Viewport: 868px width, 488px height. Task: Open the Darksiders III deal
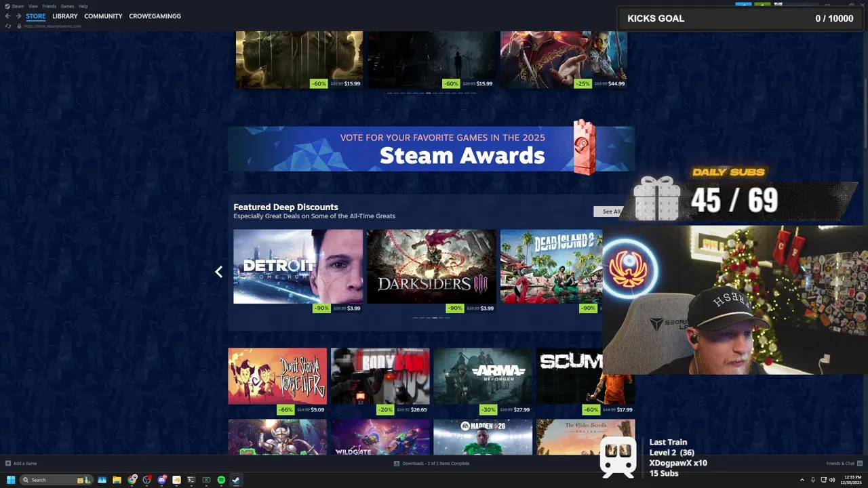click(x=431, y=266)
